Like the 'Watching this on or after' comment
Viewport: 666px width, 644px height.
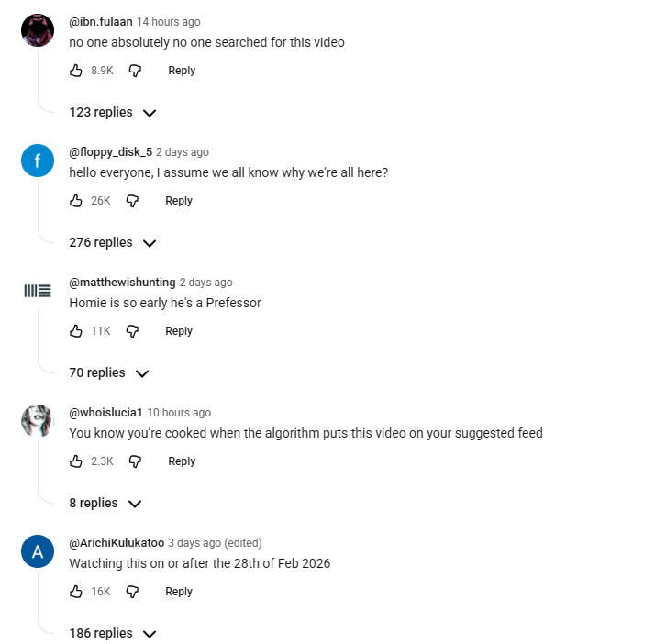(76, 592)
